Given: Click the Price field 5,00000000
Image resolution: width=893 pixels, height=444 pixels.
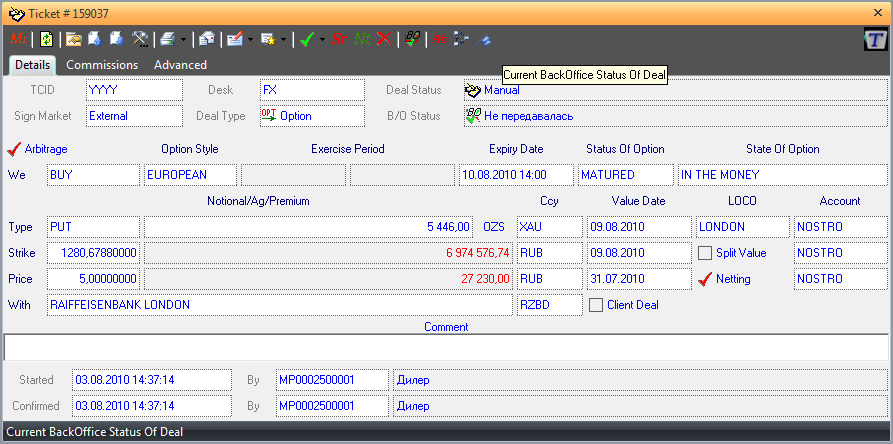Looking at the screenshot, I should pos(93,279).
